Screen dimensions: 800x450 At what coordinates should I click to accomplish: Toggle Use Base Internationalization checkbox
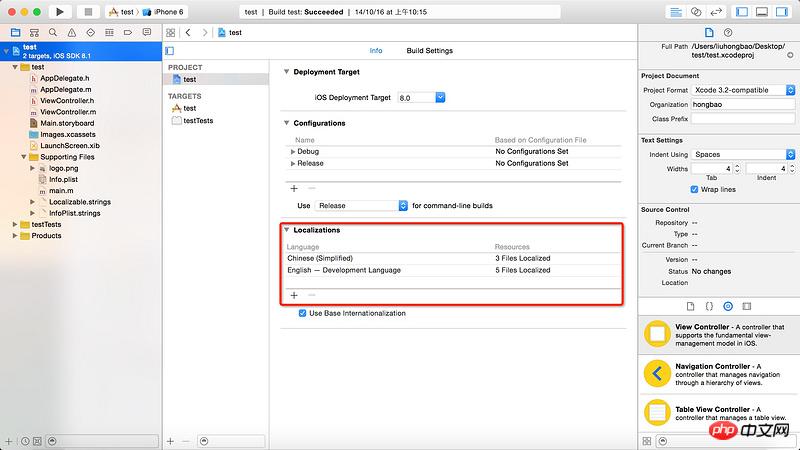[303, 313]
